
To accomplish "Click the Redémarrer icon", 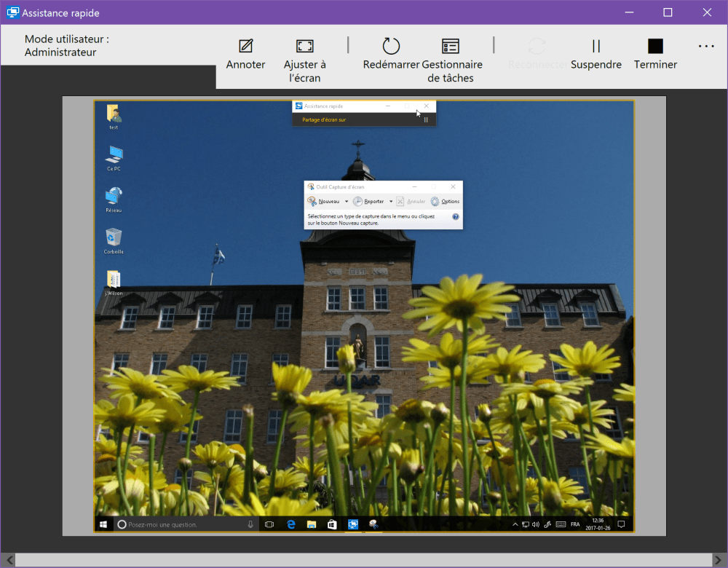I will pyautogui.click(x=391, y=47).
